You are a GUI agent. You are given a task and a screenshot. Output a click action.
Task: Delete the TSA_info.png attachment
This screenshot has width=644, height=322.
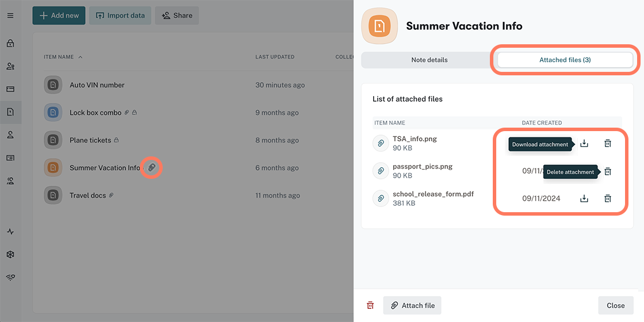(x=608, y=143)
